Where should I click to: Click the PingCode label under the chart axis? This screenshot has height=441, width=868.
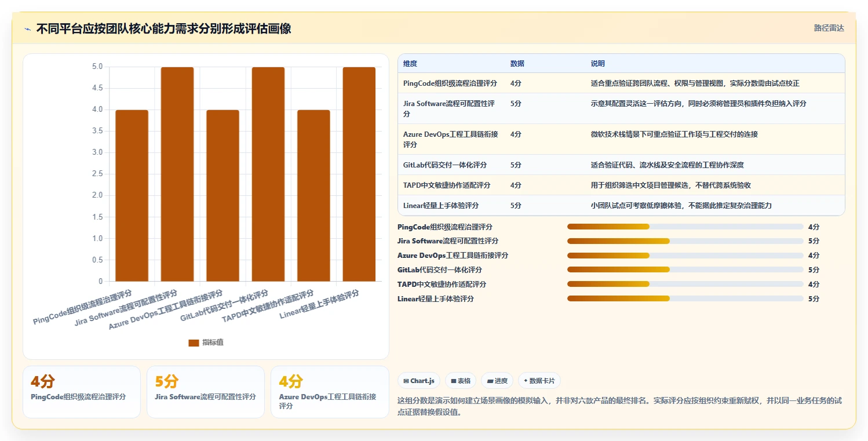(82, 308)
